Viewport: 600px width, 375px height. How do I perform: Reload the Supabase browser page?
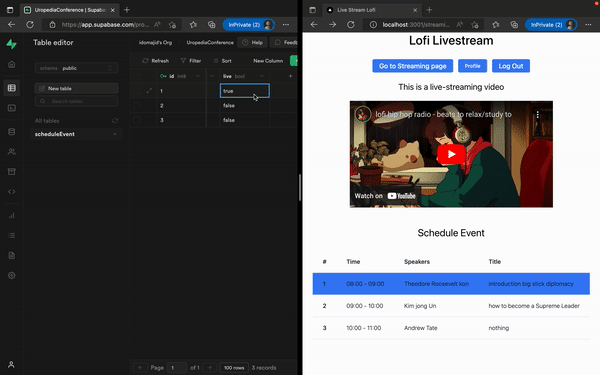30,25
